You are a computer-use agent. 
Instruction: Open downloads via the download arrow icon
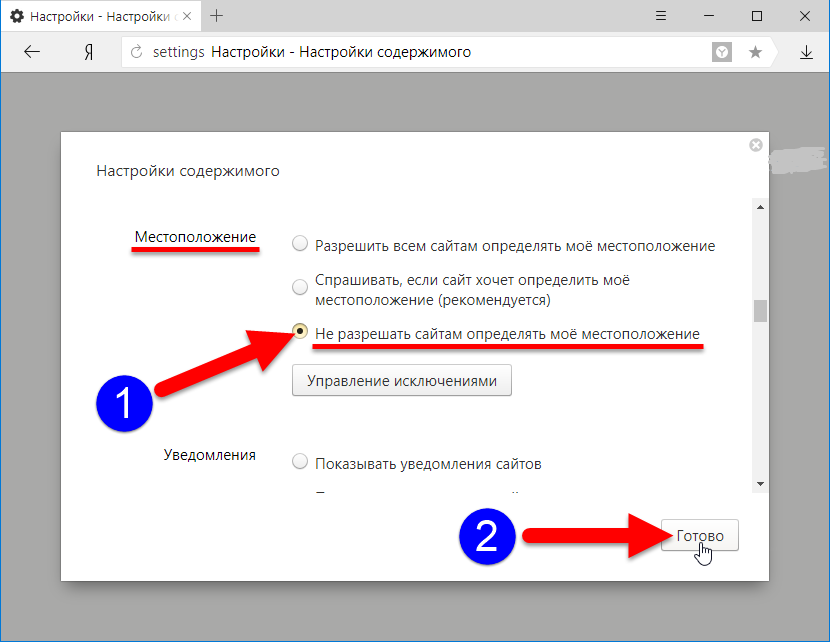pos(806,52)
